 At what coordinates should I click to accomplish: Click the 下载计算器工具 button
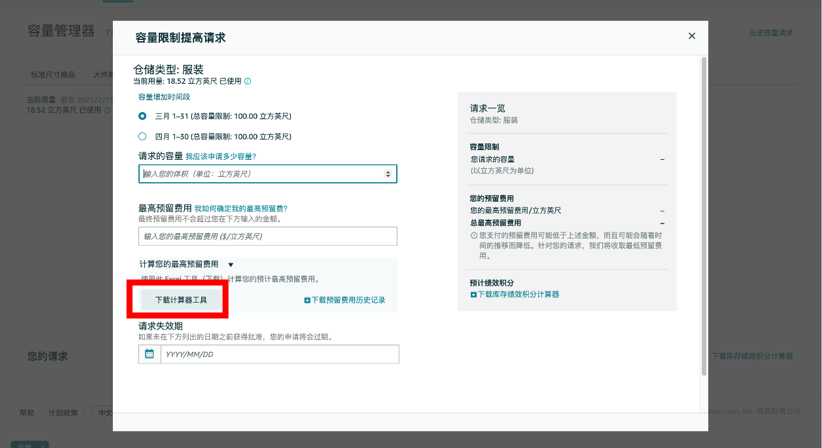pyautogui.click(x=181, y=300)
